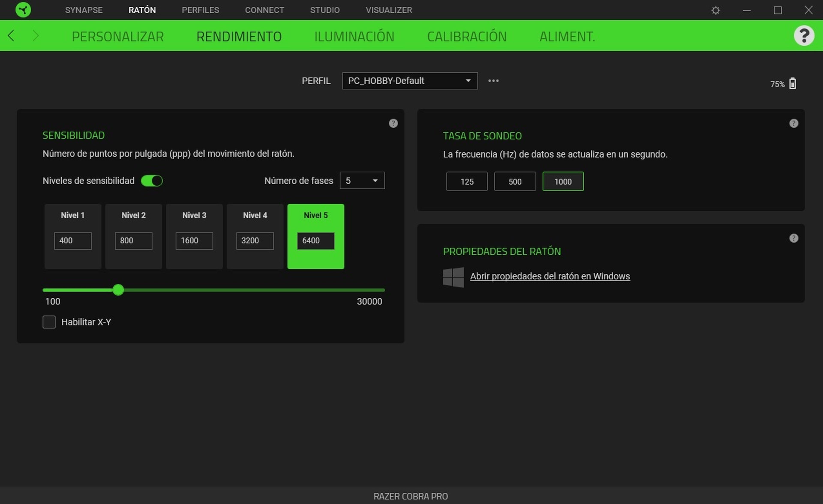Viewport: 823px width, 504px height.
Task: Move the DPI sensitivity slider handle
Action: point(118,290)
